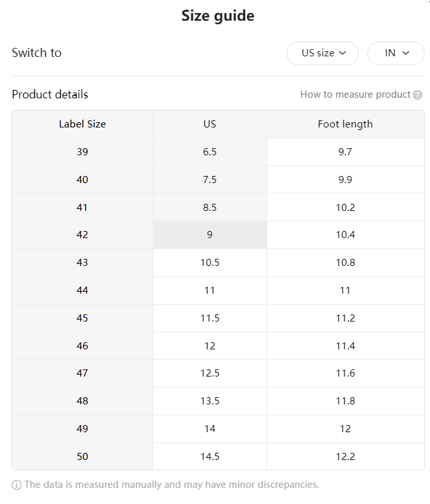Click the chevron inside the IN selector

click(x=406, y=53)
